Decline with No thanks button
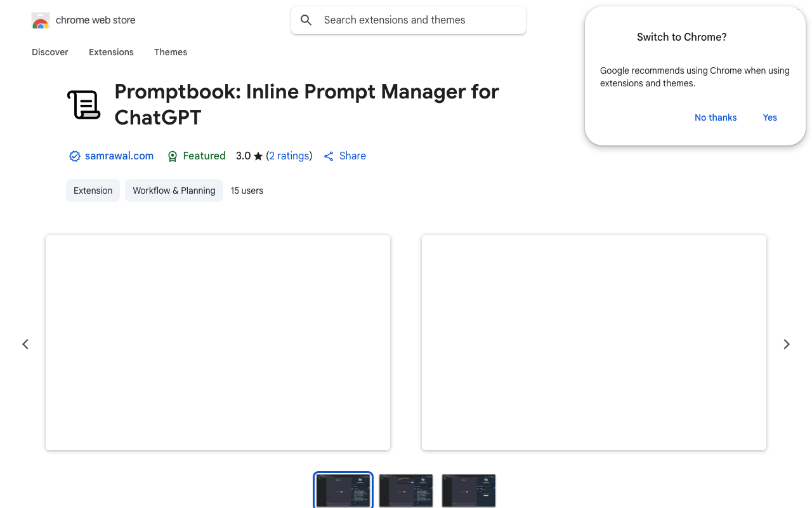 [x=716, y=117]
